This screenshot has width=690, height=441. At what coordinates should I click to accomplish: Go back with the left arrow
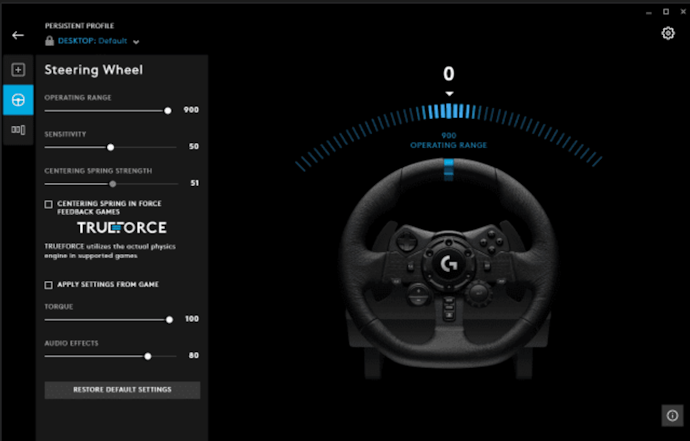tap(18, 35)
